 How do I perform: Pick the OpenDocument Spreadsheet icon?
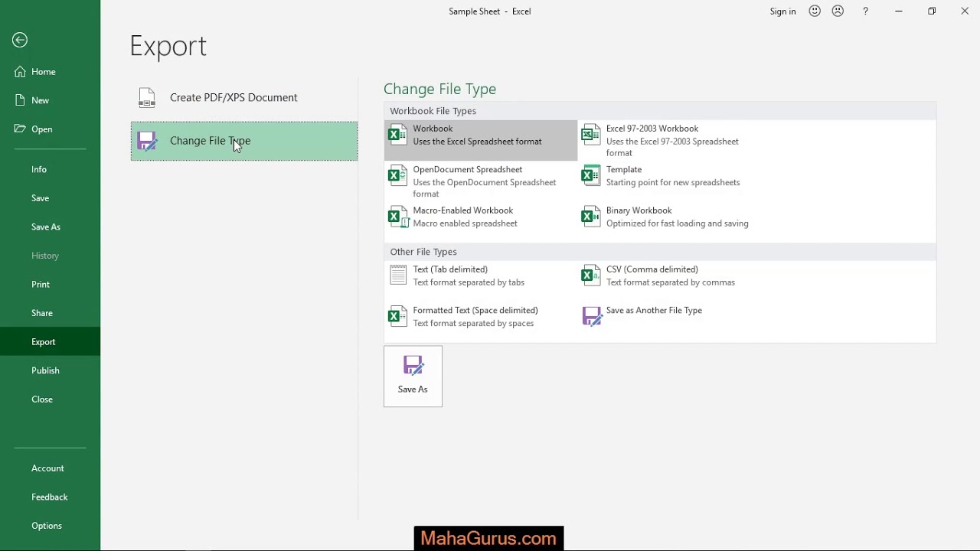pos(397,176)
